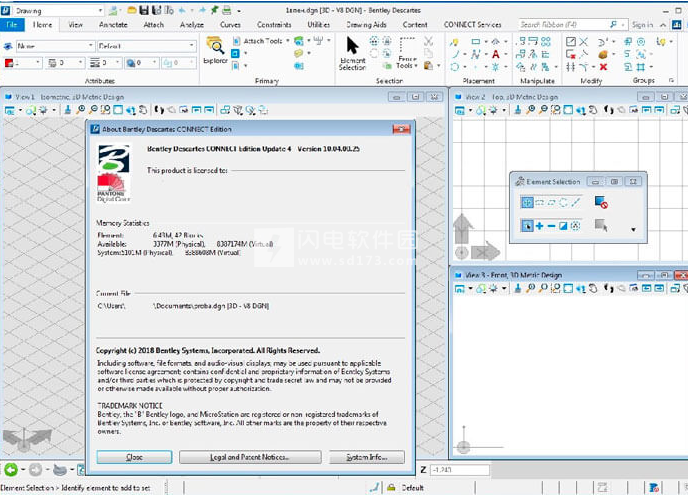
Task: Click 'Default' level text in status bar
Action: 412,488
